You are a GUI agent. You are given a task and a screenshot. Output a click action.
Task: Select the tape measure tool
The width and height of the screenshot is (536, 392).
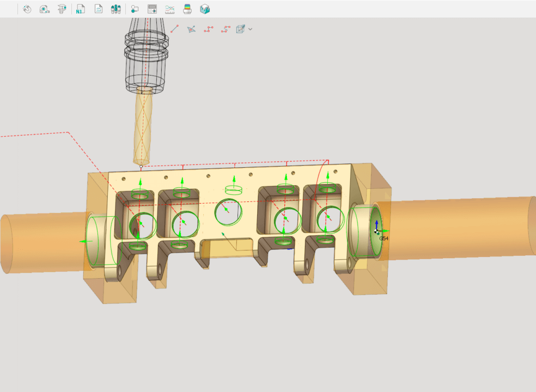pyautogui.click(x=45, y=9)
